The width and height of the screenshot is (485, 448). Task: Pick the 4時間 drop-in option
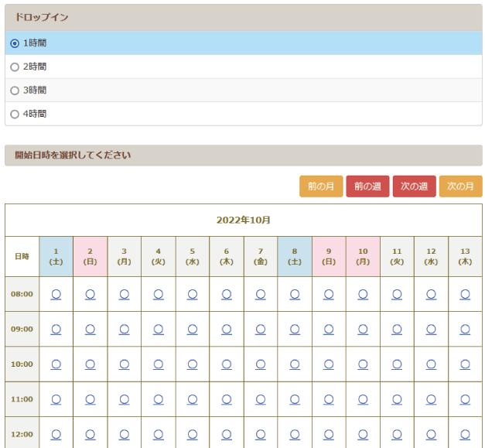click(x=15, y=114)
